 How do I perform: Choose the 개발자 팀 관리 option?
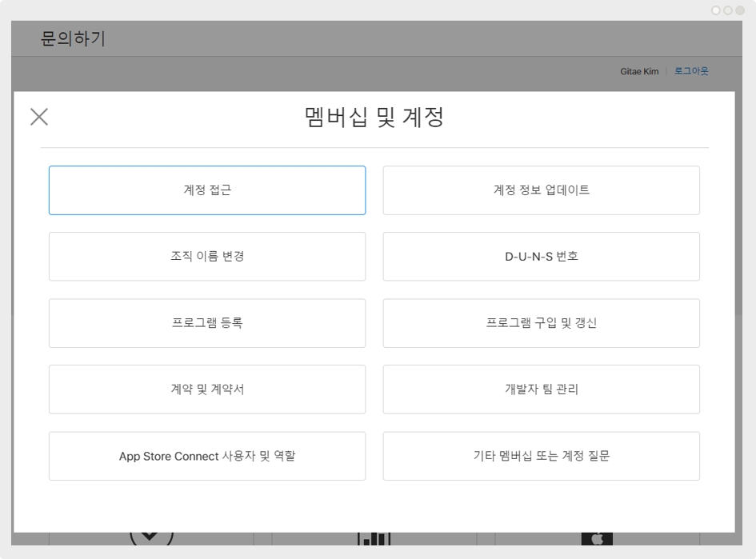pyautogui.click(x=542, y=389)
